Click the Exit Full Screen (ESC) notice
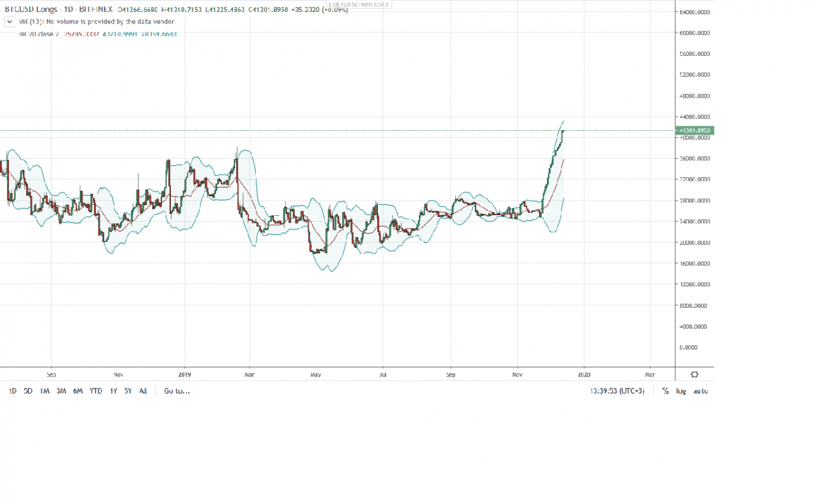 pyautogui.click(x=358, y=4)
